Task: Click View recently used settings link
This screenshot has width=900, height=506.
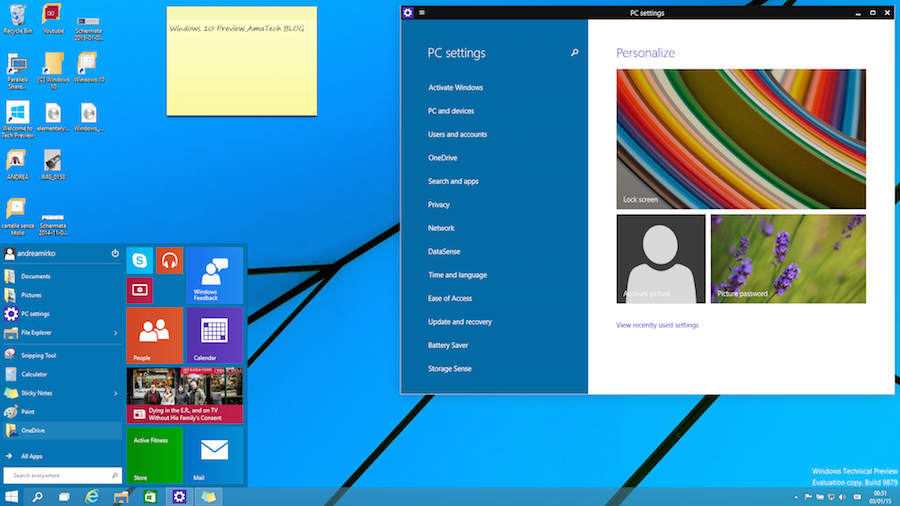Action: point(657,325)
